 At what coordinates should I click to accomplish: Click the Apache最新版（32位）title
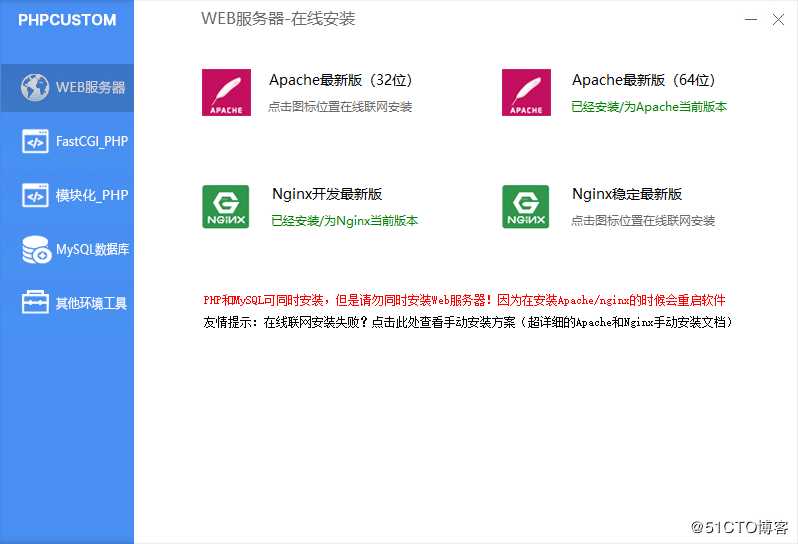(341, 80)
